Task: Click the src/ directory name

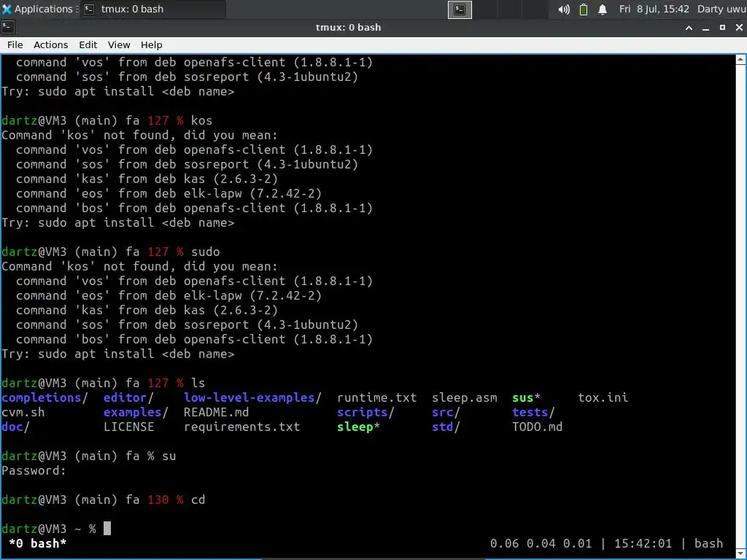Action: tap(446, 412)
